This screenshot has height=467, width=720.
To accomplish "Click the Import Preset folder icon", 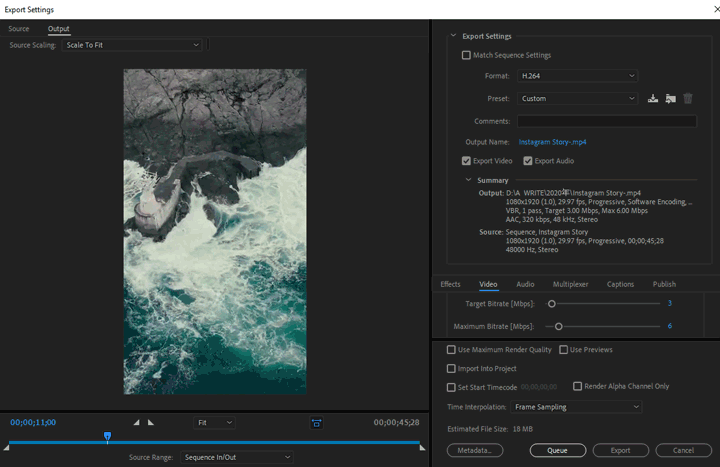I will click(670, 99).
